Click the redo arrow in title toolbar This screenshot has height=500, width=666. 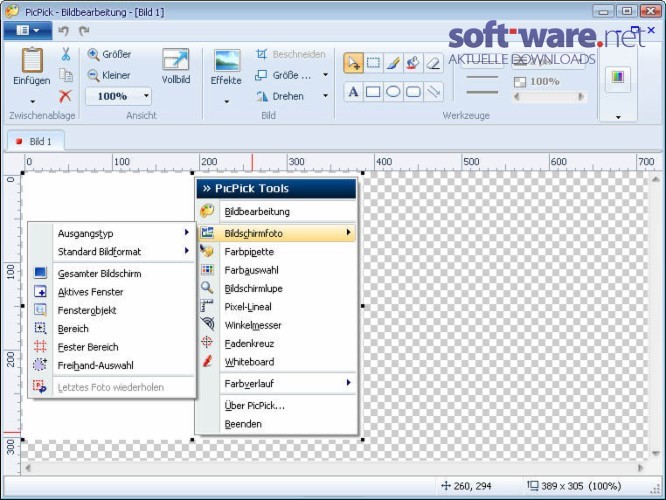point(84,31)
